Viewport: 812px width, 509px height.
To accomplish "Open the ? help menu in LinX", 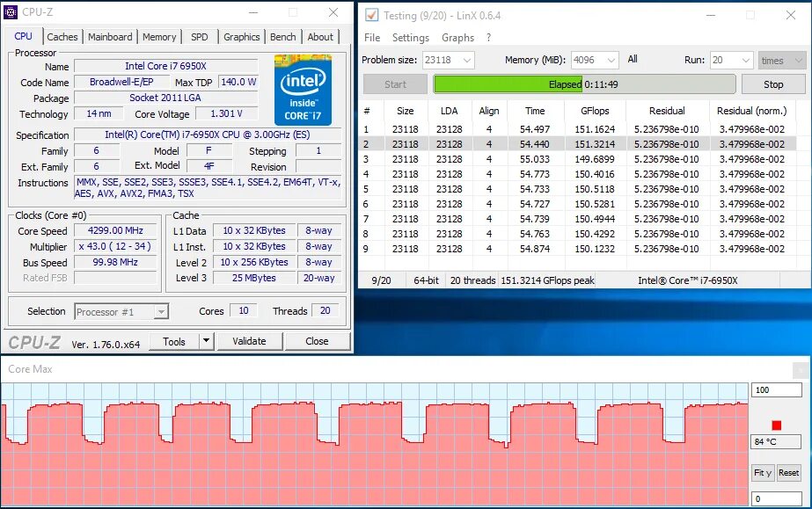I will pyautogui.click(x=488, y=38).
